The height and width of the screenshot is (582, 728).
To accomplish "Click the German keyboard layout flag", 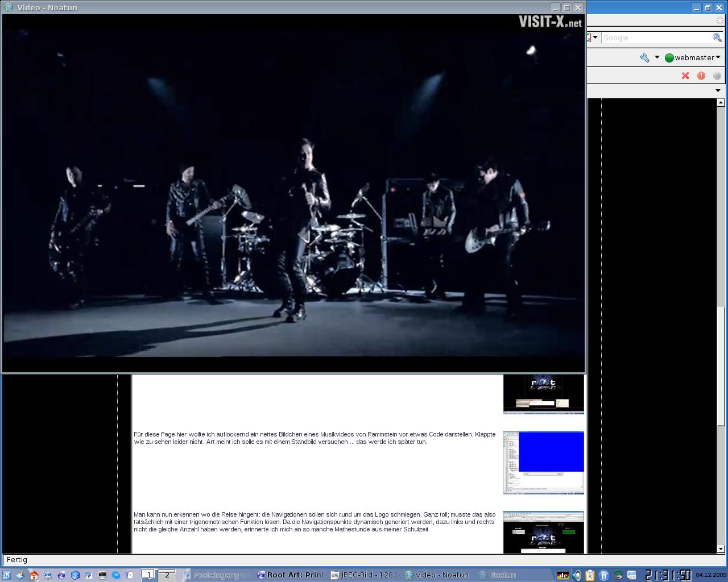I will pyautogui.click(x=563, y=575).
